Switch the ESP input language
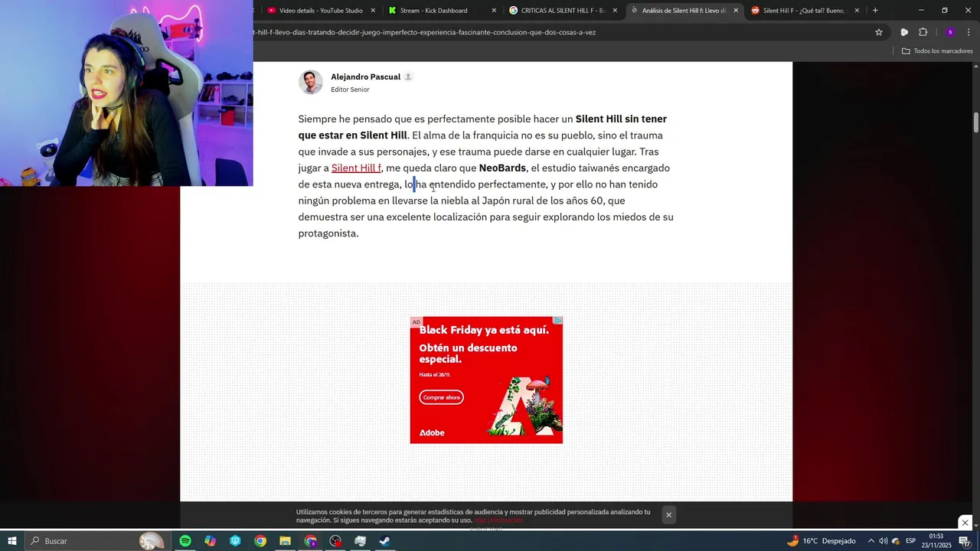 911,541
